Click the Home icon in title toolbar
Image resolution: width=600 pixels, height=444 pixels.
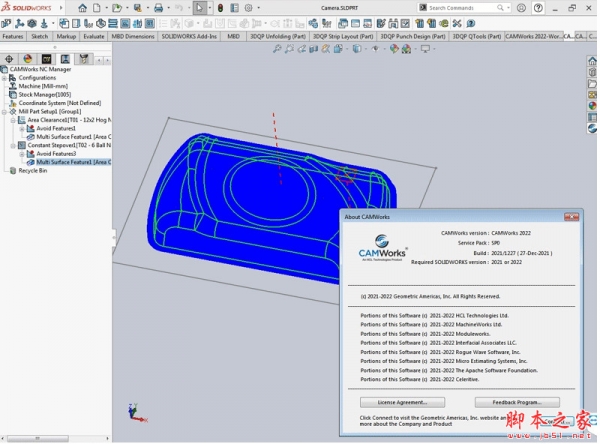click(82, 8)
